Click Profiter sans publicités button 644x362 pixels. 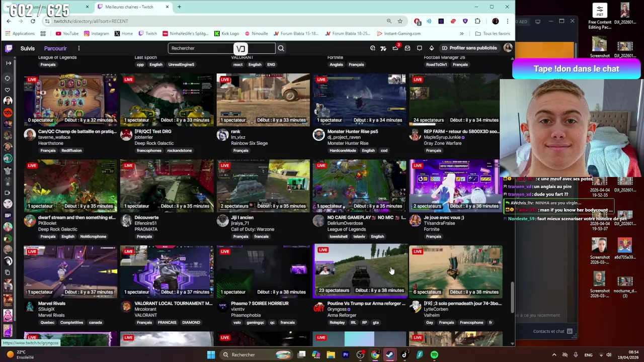click(469, 48)
